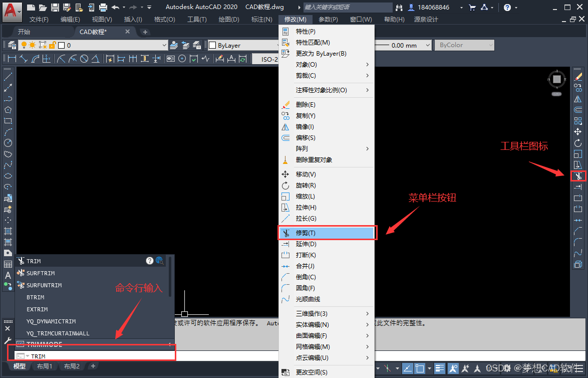Select the Revision cloud tool
Screen dimensions: 588x378
8,154
